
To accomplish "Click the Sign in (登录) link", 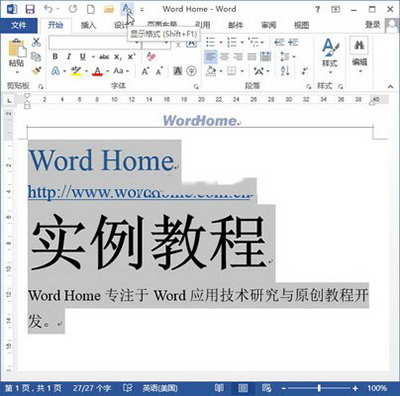I will coord(372,25).
